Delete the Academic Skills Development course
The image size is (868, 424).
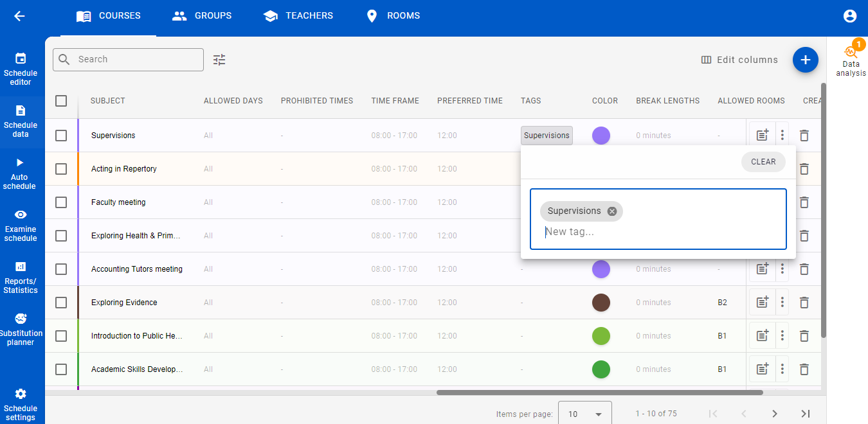[804, 369]
